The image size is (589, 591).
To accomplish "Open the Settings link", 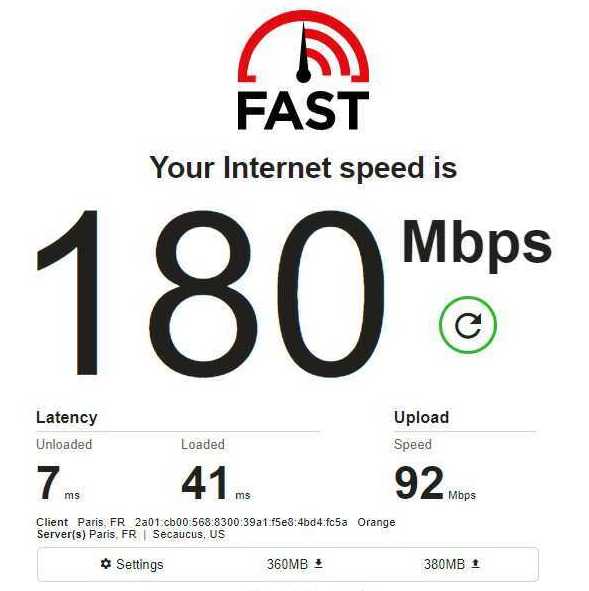I will [x=132, y=564].
